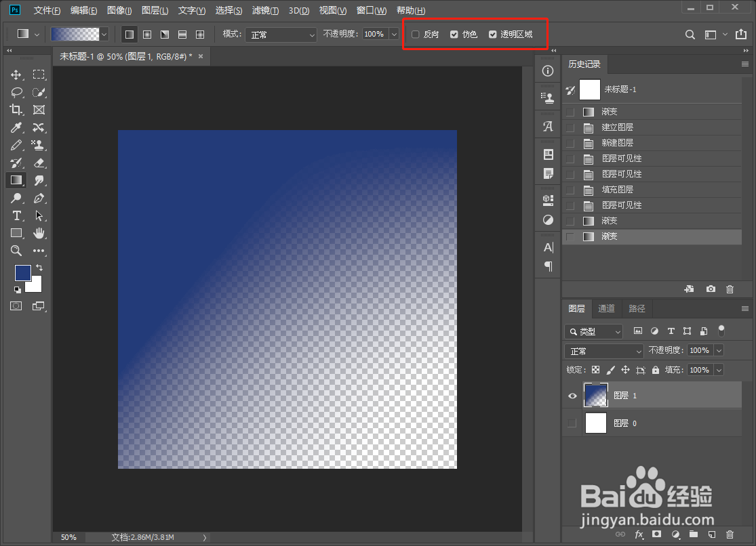Select the Rectangle shape tool
This screenshot has height=546, width=756.
(16, 233)
